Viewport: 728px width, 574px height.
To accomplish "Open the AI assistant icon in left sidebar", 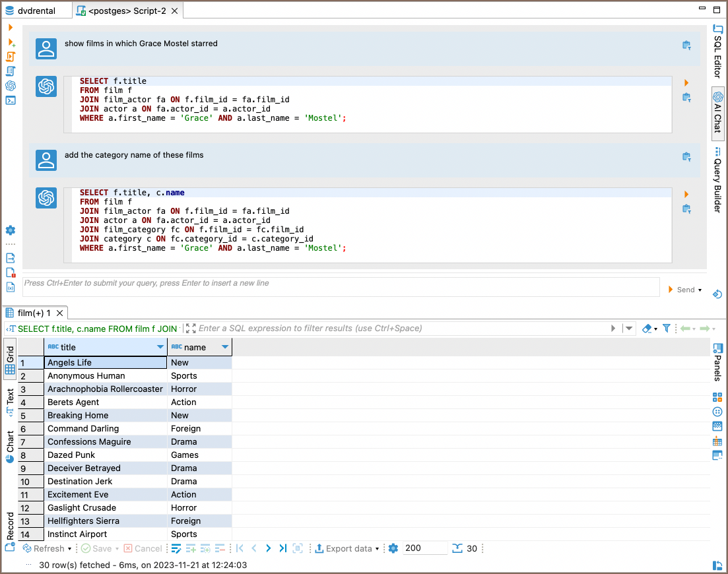I will click(x=11, y=86).
